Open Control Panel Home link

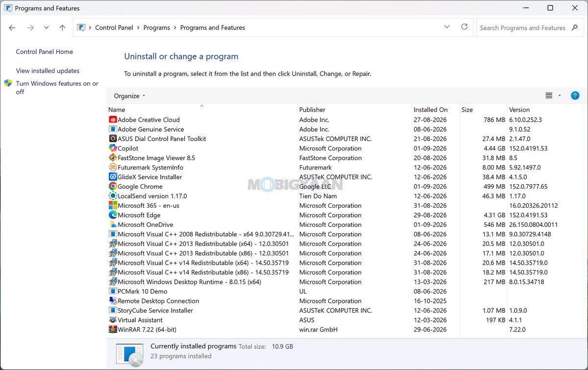pos(45,52)
